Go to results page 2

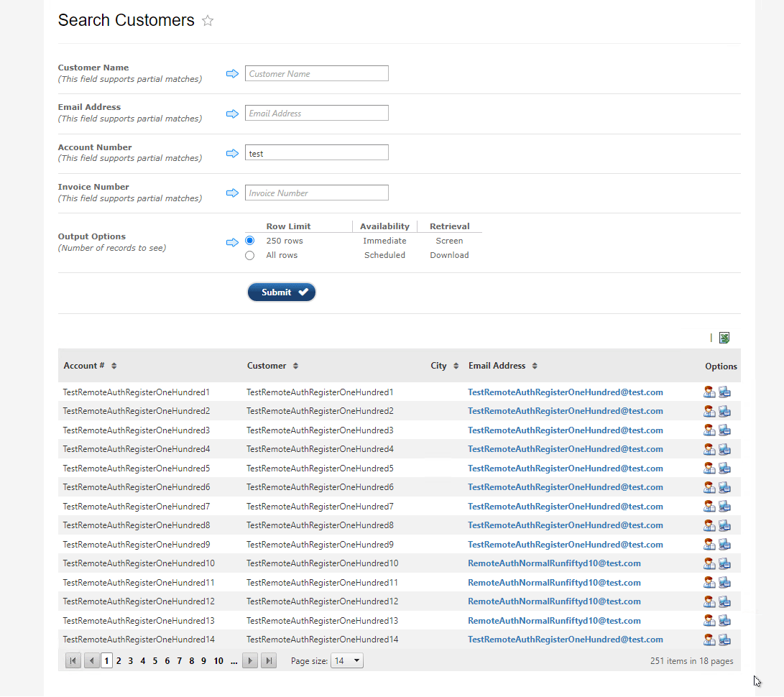tap(119, 661)
